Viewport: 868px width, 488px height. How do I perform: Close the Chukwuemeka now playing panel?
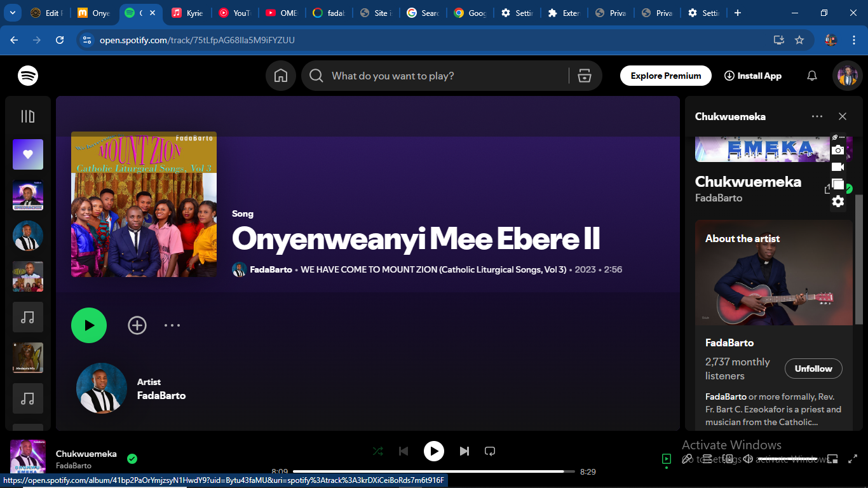[843, 116]
